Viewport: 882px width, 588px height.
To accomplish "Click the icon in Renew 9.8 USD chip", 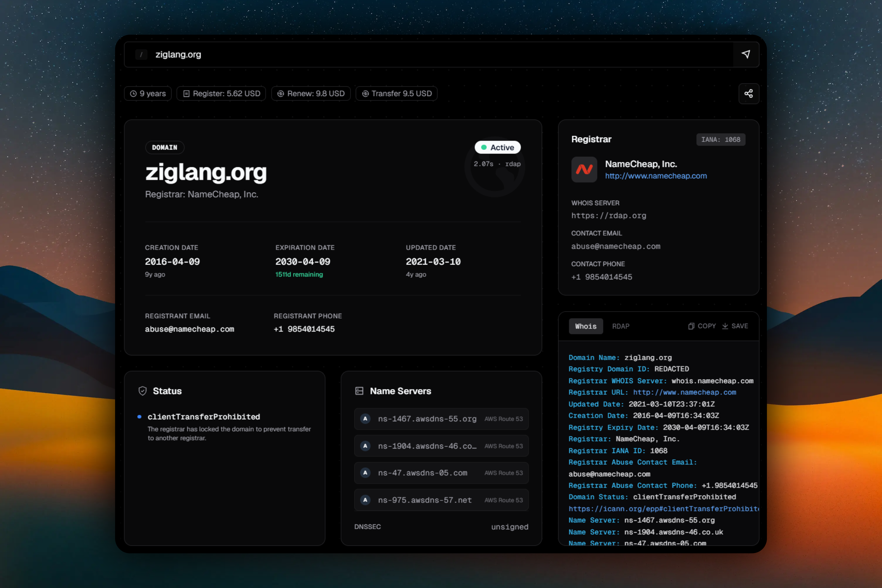I will point(280,94).
